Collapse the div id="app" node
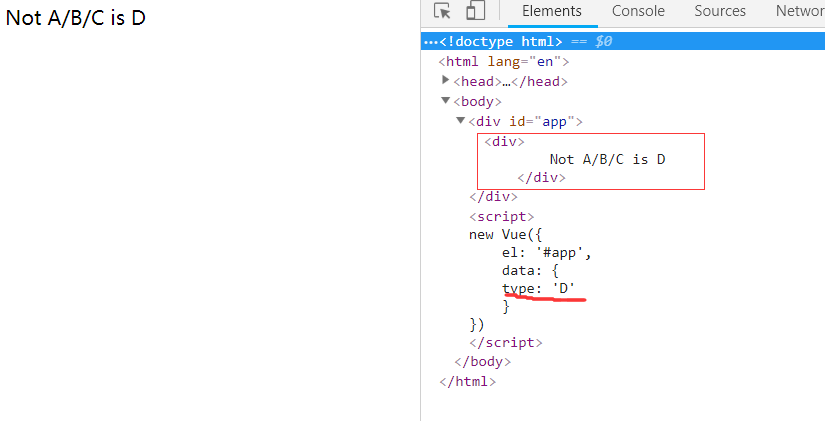The image size is (825, 421). [461, 121]
